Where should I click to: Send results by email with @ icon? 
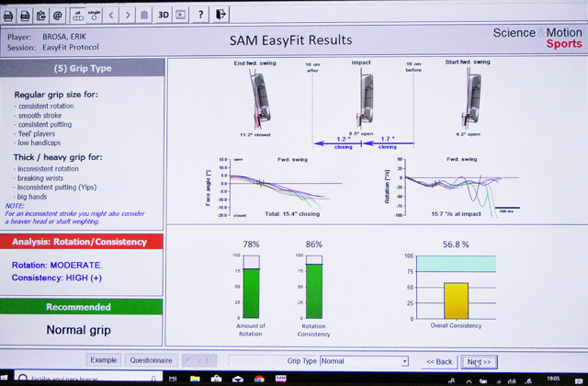coord(57,16)
